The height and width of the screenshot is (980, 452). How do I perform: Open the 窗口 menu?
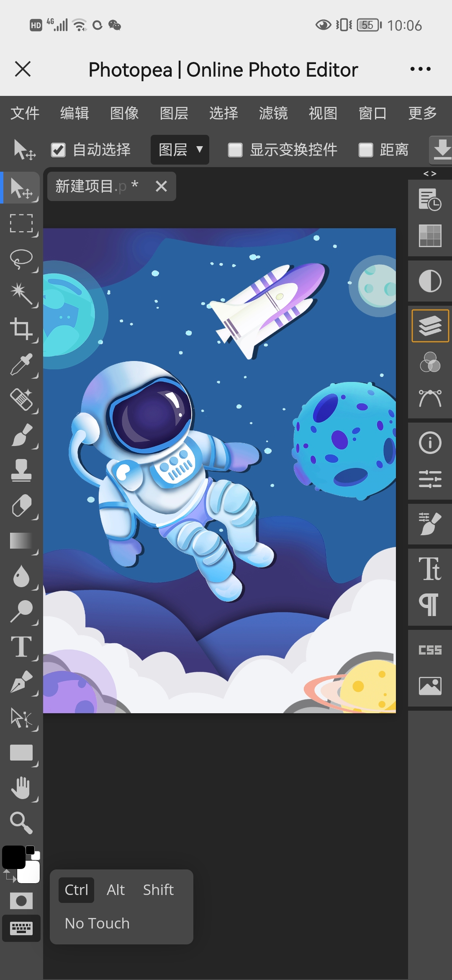372,113
